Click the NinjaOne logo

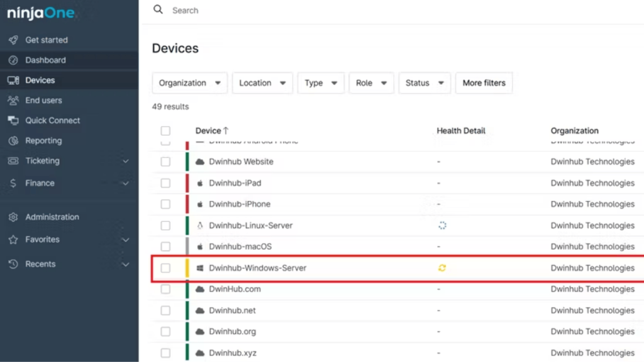coord(42,12)
